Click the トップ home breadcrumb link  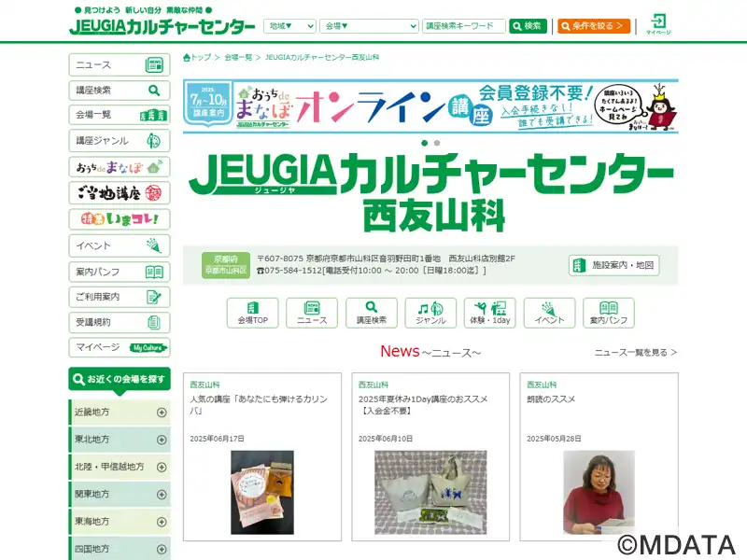click(197, 58)
